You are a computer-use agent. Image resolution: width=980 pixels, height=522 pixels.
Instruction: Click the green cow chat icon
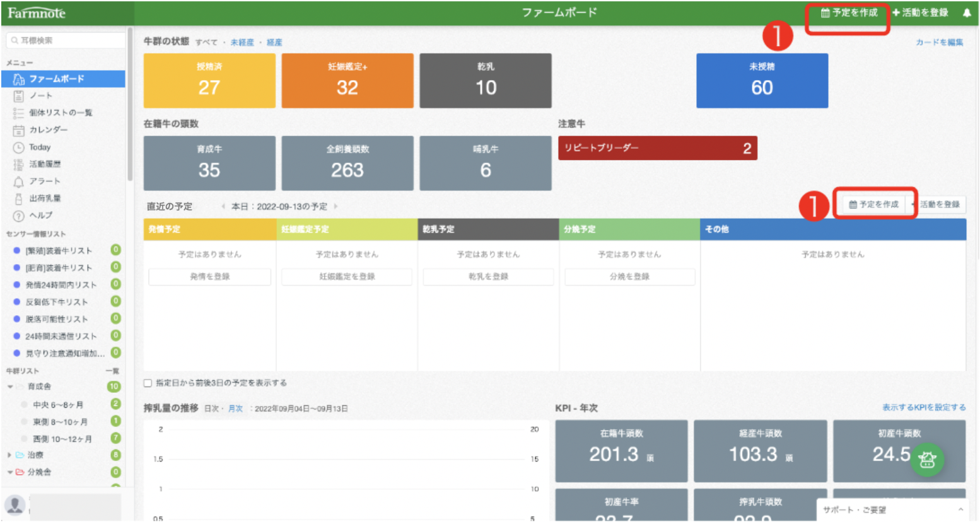tap(926, 460)
